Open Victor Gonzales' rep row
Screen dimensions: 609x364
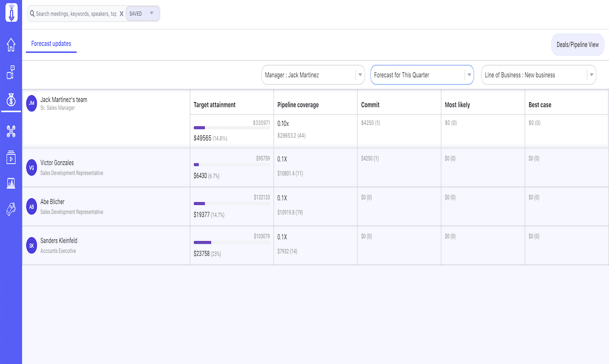coord(57,163)
